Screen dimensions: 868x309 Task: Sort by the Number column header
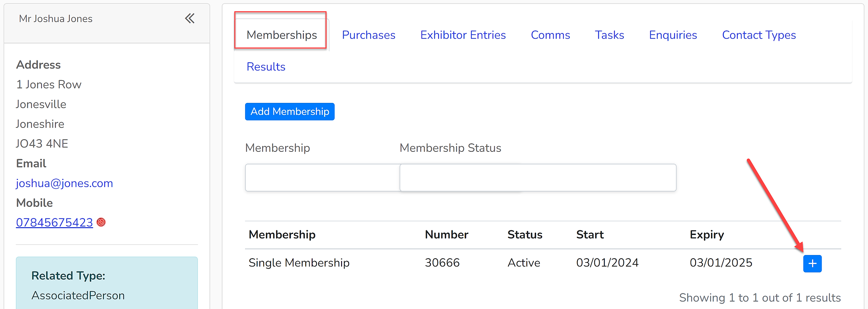tap(446, 235)
